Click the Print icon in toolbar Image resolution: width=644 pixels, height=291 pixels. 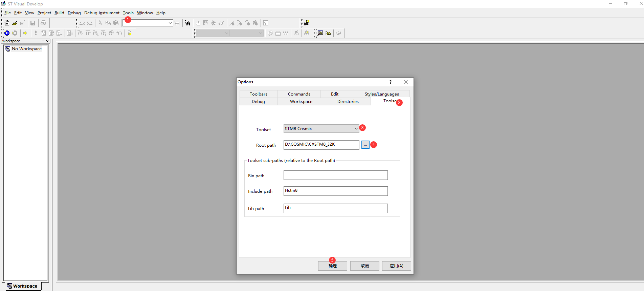click(x=43, y=23)
